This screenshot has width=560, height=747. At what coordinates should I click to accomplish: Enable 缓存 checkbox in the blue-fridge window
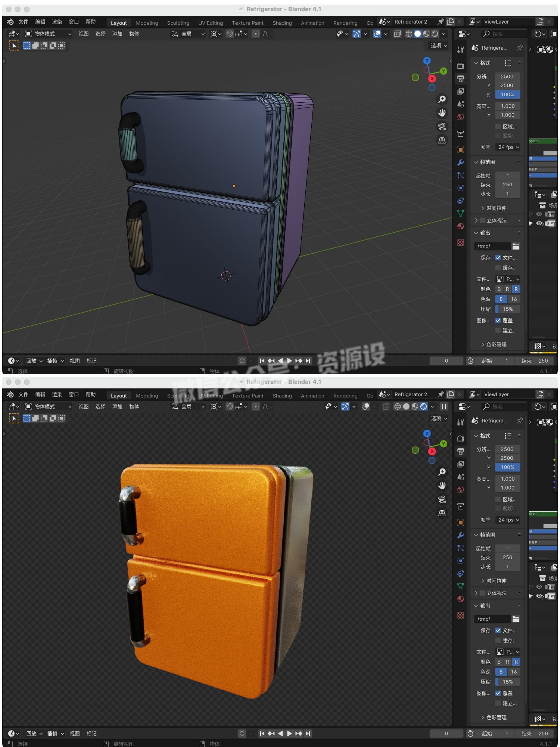click(x=498, y=268)
